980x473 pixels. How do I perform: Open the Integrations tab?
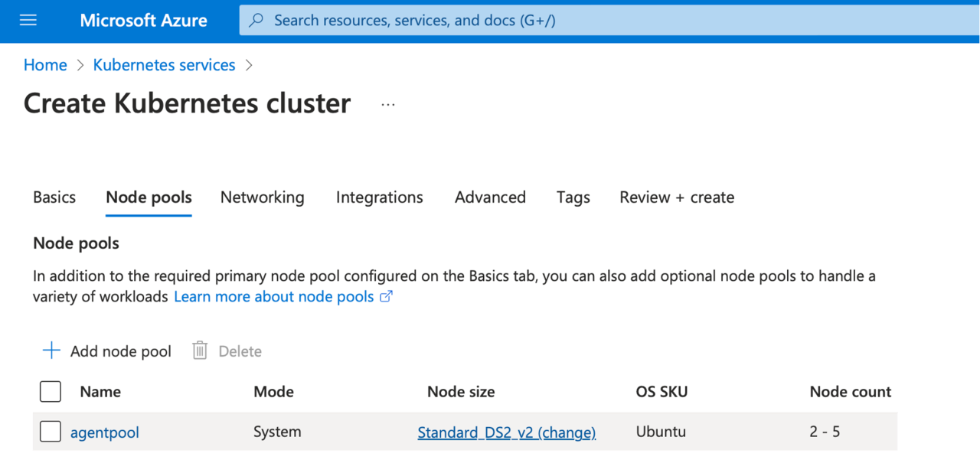pos(379,197)
